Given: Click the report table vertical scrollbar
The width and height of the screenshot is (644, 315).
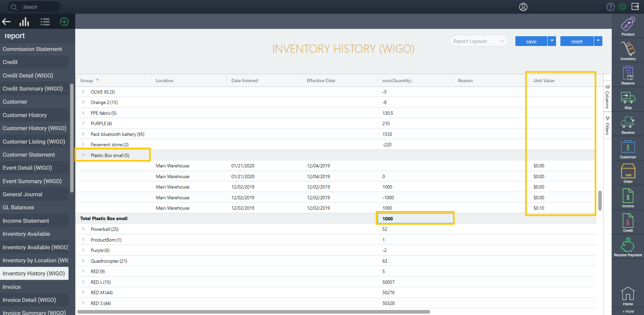Looking at the screenshot, I should click(x=600, y=200).
